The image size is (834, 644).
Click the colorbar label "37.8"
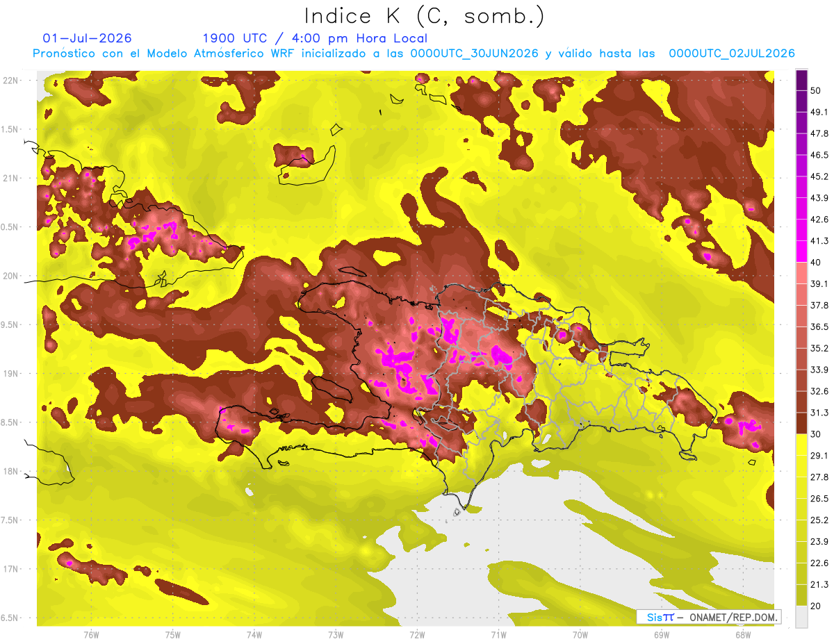click(819, 306)
